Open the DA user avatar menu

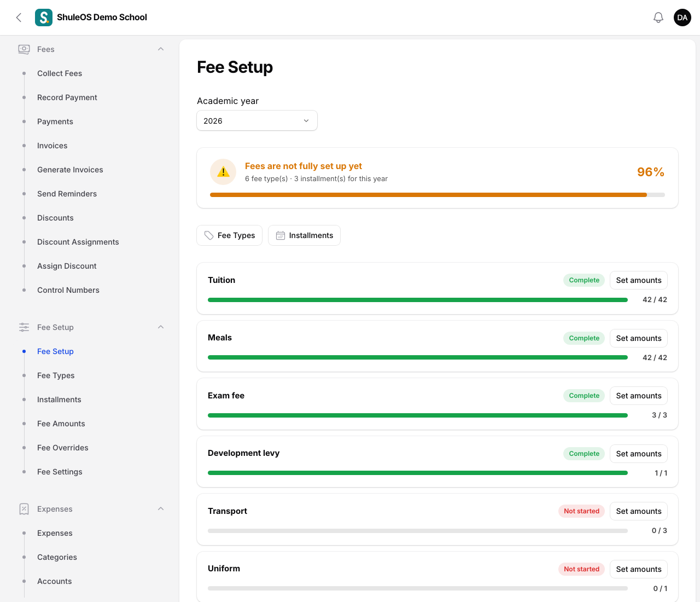coord(682,18)
